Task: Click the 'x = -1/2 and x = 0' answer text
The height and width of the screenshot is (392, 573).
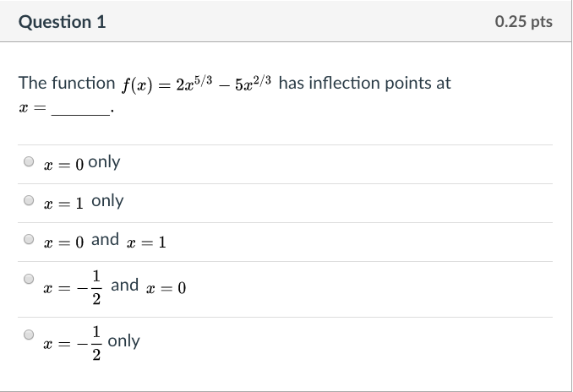Action: pos(115,287)
